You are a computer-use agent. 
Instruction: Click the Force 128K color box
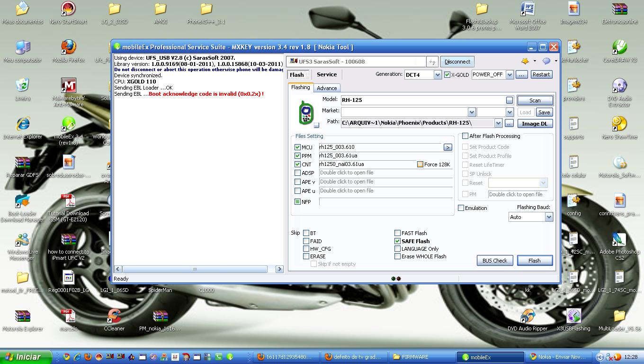(420, 164)
